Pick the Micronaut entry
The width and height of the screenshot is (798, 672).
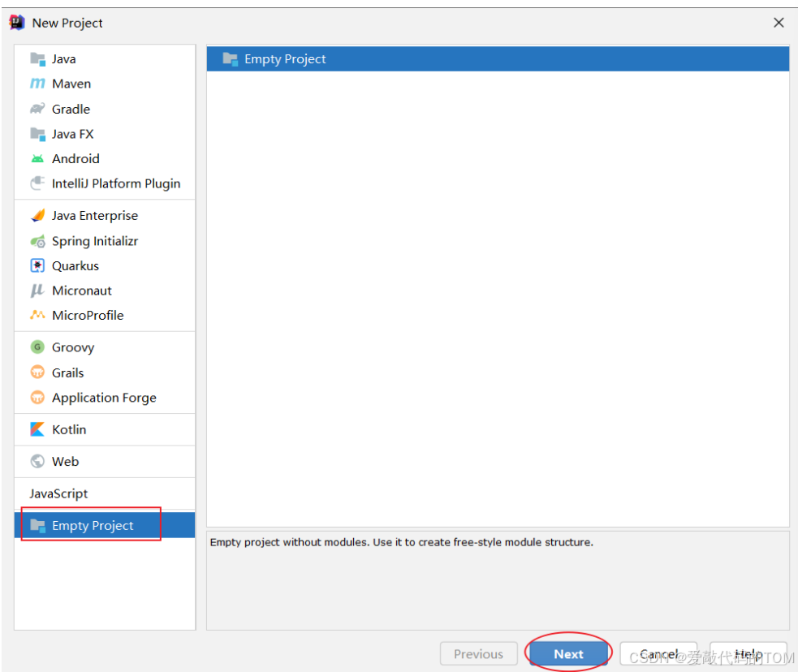point(82,291)
